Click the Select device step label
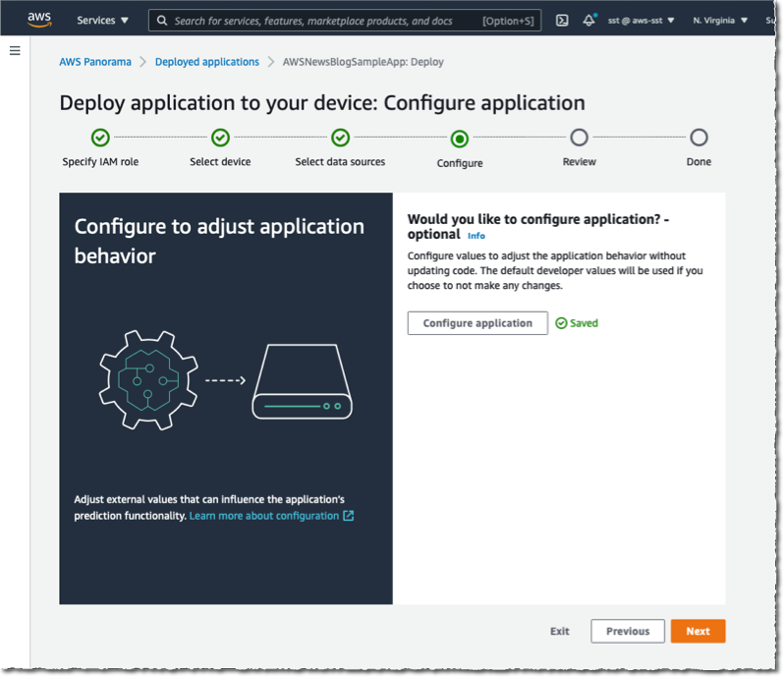This screenshot has width=784, height=677. point(220,161)
